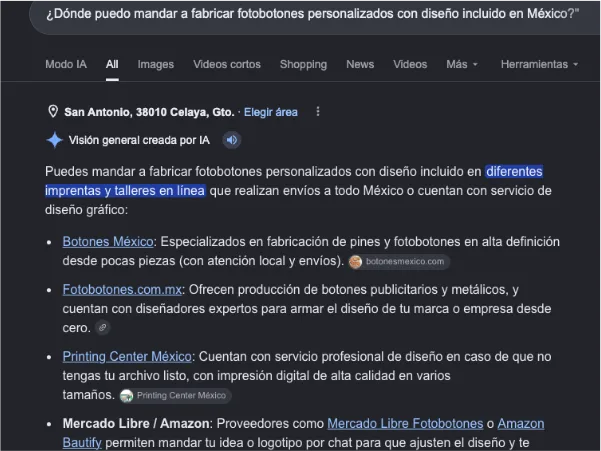
Task: Click into the search query field
Action: [314, 15]
